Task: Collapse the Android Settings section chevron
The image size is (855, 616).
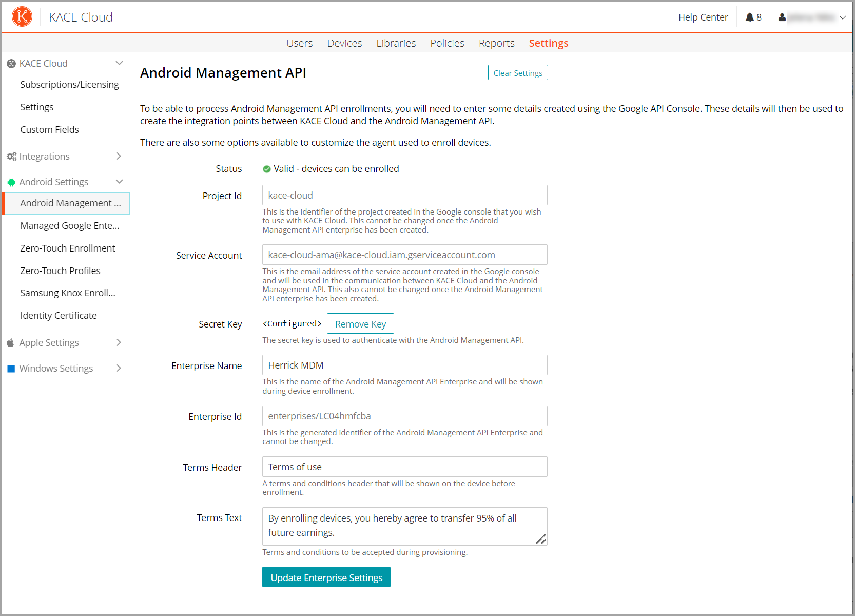Action: 119,182
